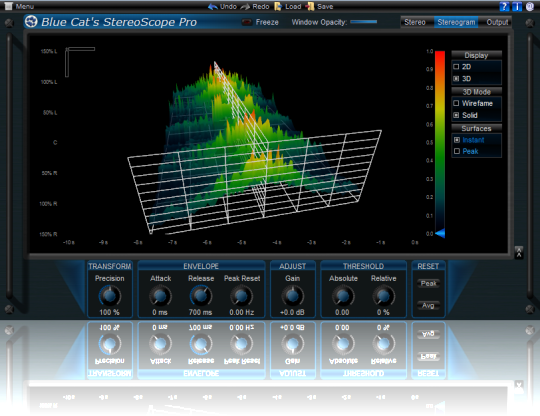Click the axis orientation indicator in graph
Image resolution: width=540 pixels, height=416 pixels.
pos(80,62)
